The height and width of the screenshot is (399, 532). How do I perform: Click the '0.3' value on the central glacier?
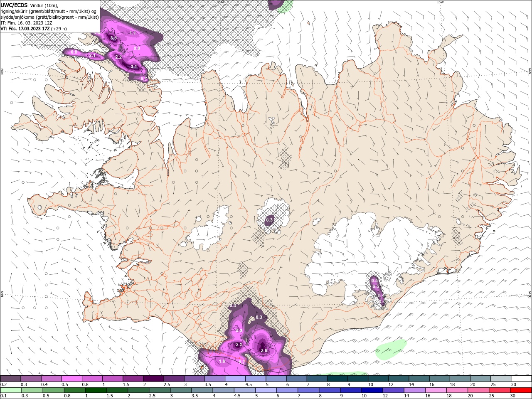pyautogui.click(x=269, y=220)
